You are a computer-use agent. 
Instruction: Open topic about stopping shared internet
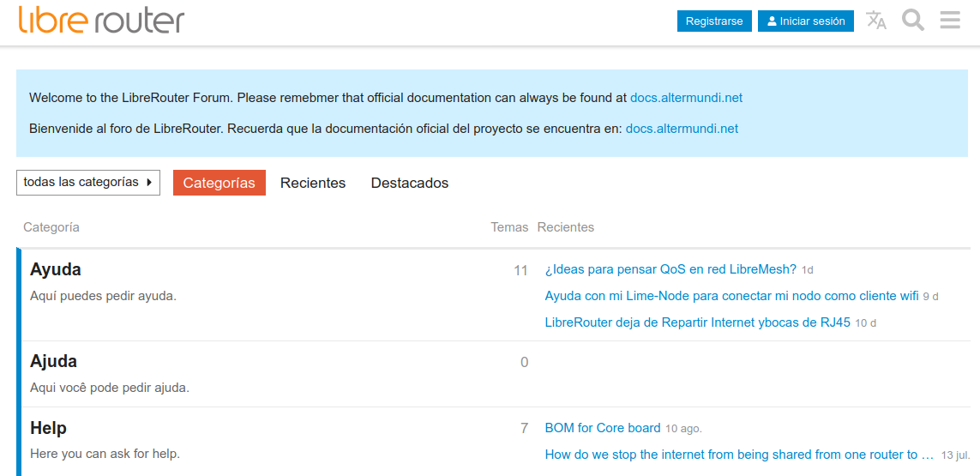[x=739, y=455]
